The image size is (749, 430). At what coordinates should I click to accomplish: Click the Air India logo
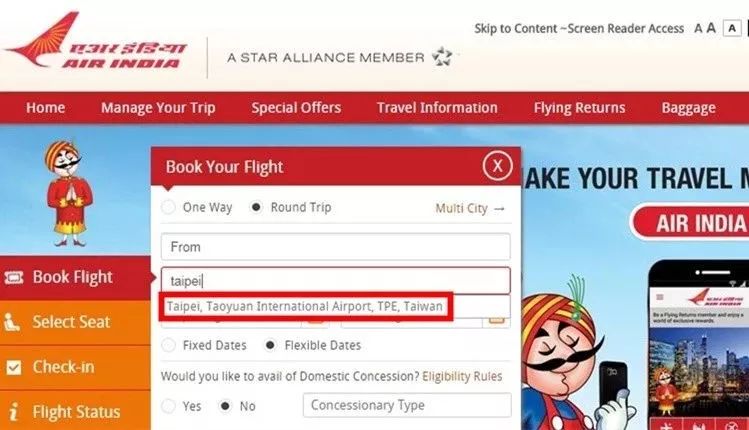click(97, 44)
